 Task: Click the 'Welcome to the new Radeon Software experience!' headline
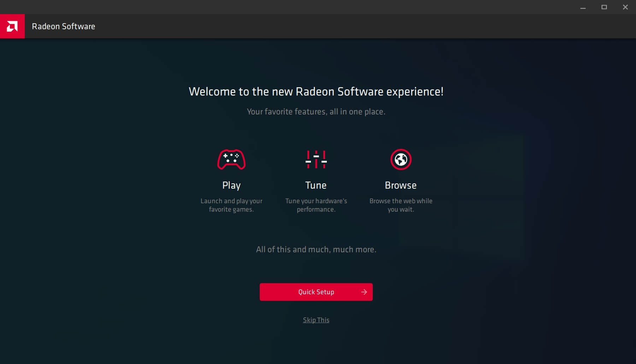(316, 92)
